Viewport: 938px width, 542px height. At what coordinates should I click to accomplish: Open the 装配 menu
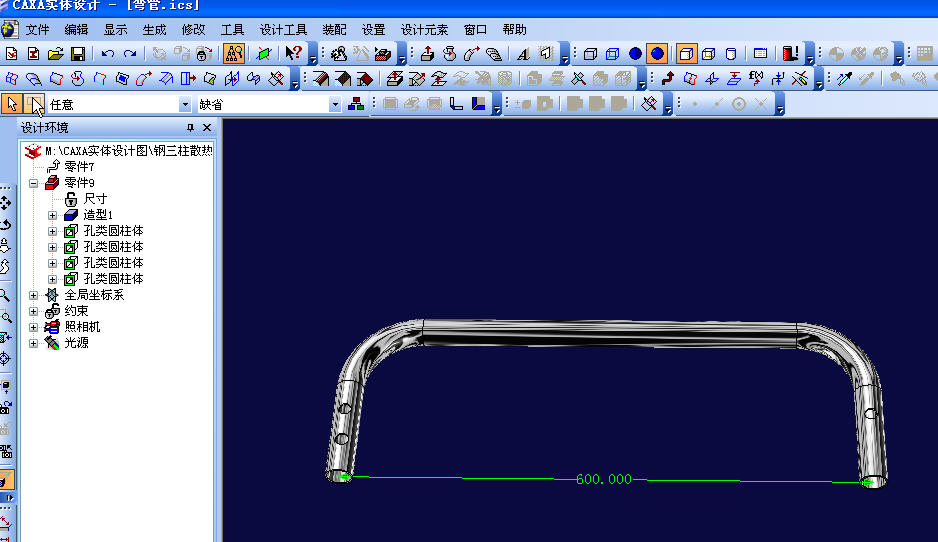tap(334, 30)
